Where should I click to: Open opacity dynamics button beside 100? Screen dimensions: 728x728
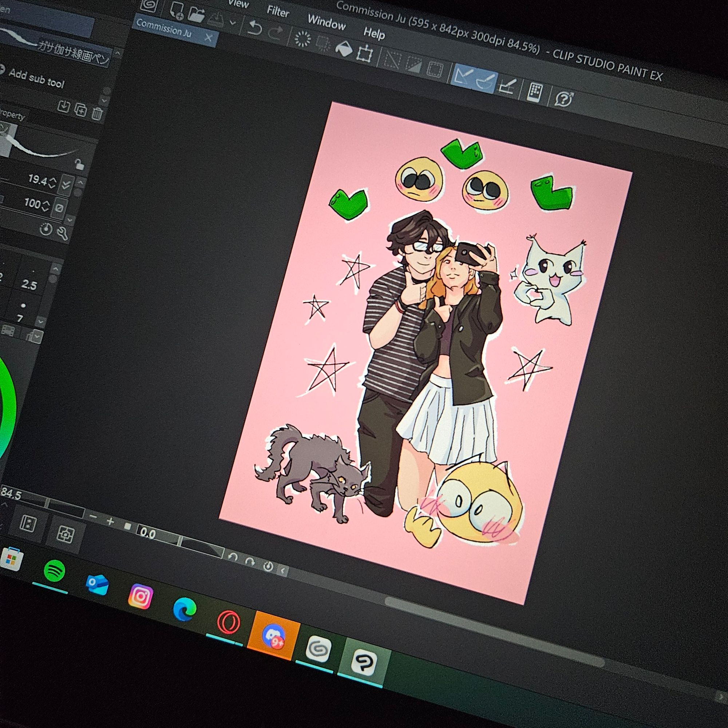59,208
